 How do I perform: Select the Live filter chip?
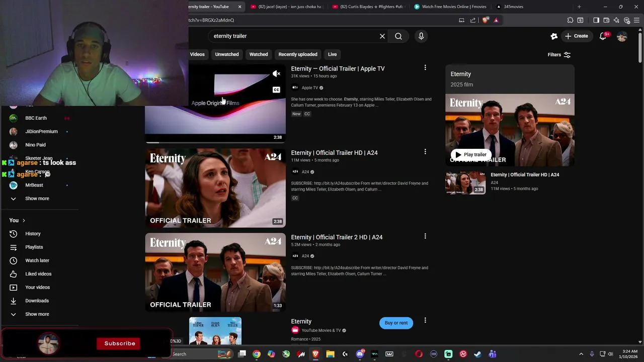pos(333,54)
